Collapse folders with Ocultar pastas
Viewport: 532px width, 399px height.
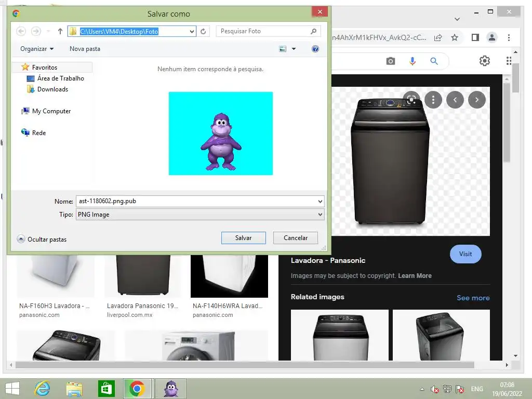point(42,239)
